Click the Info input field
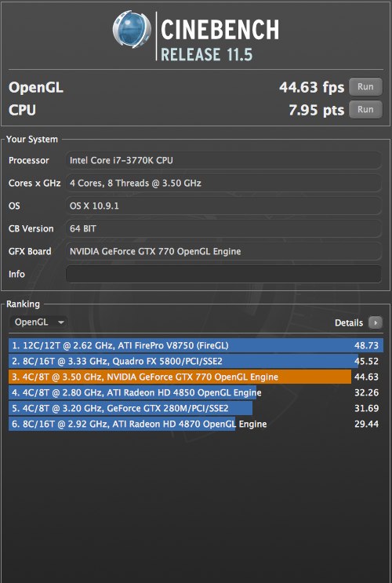This screenshot has width=392, height=583. (223, 274)
